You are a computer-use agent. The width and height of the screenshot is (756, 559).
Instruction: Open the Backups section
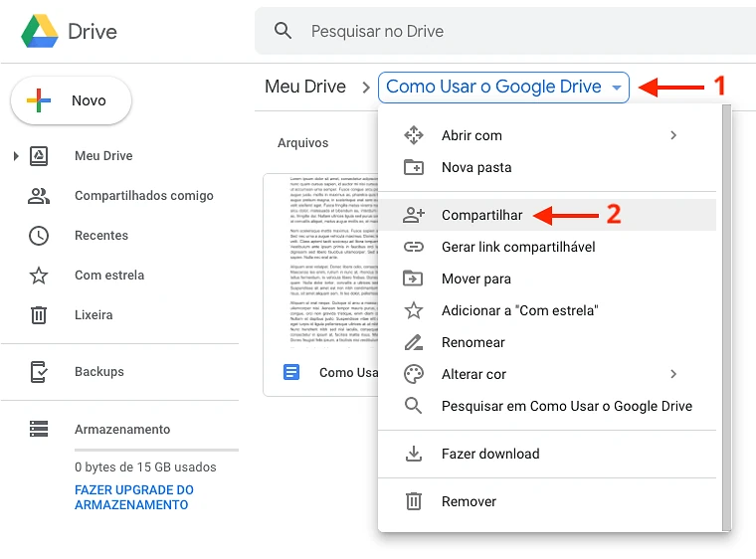[x=98, y=371]
